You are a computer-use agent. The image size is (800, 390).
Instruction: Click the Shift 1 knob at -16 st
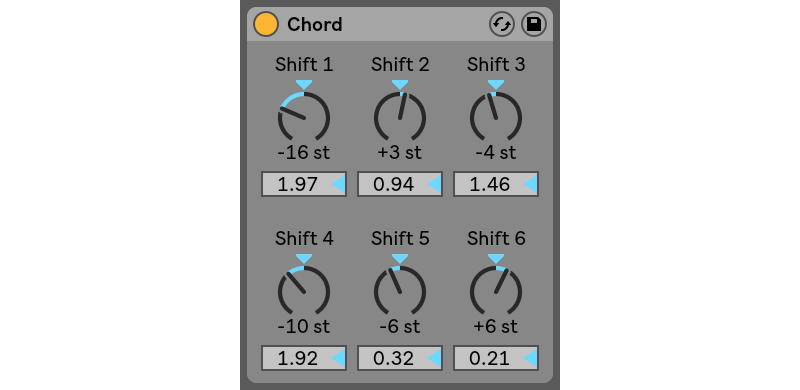(x=304, y=116)
